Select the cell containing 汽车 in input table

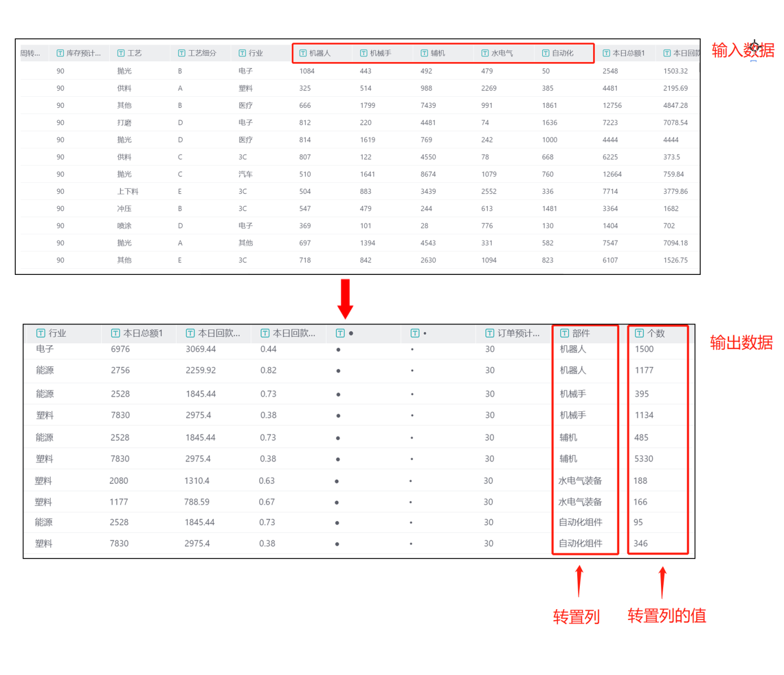(246, 174)
